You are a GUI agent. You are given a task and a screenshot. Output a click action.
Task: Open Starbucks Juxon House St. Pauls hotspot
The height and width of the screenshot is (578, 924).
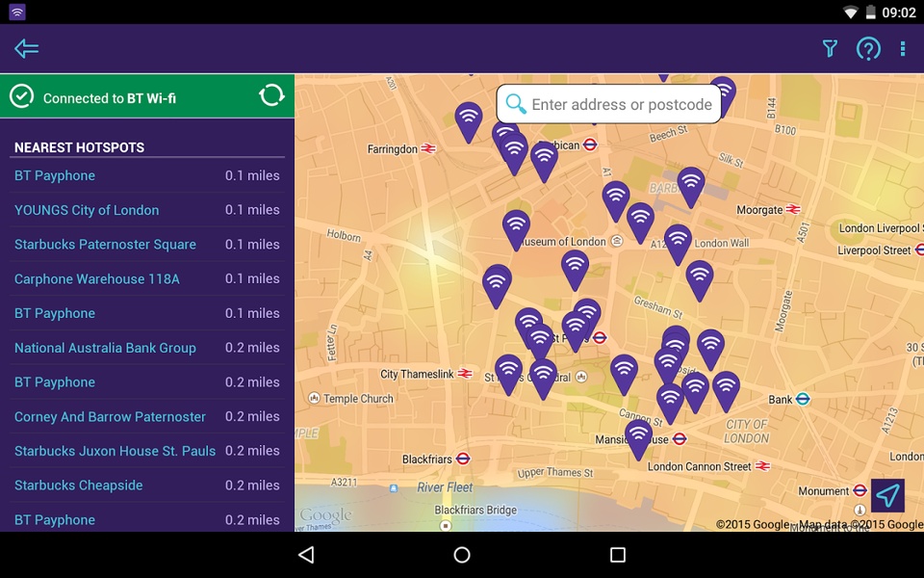[146, 451]
